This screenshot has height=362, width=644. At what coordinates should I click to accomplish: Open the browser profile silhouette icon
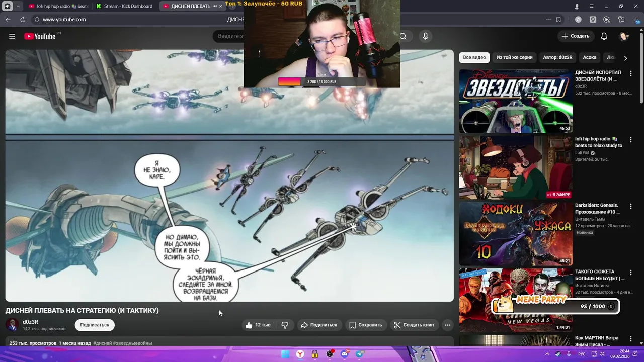(x=577, y=6)
